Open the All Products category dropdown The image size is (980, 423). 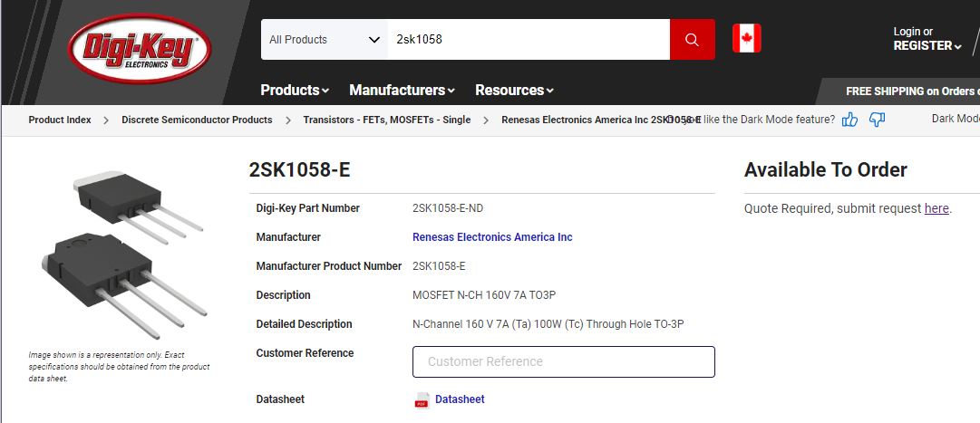[x=324, y=40]
